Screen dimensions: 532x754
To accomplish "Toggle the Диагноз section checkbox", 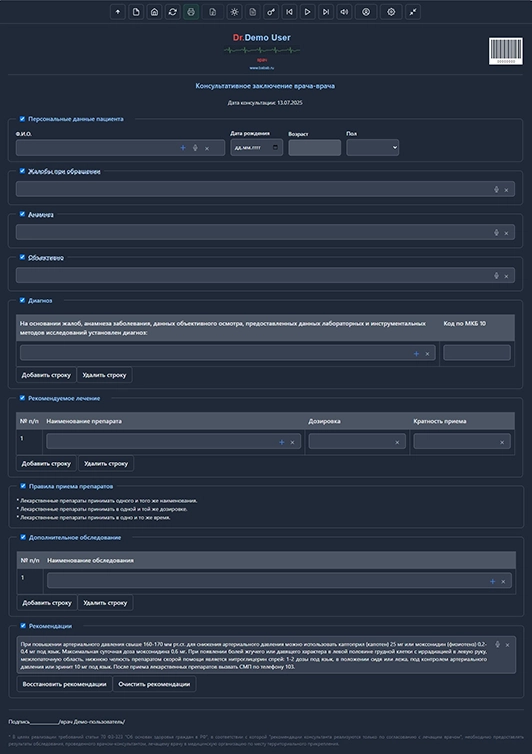I will click(22, 300).
